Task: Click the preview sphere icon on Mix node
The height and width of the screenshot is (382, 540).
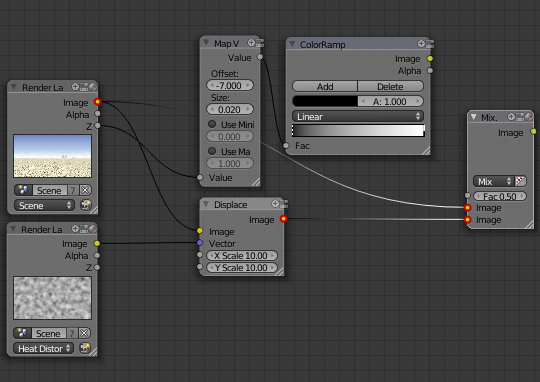Action: pyautogui.click(x=528, y=117)
